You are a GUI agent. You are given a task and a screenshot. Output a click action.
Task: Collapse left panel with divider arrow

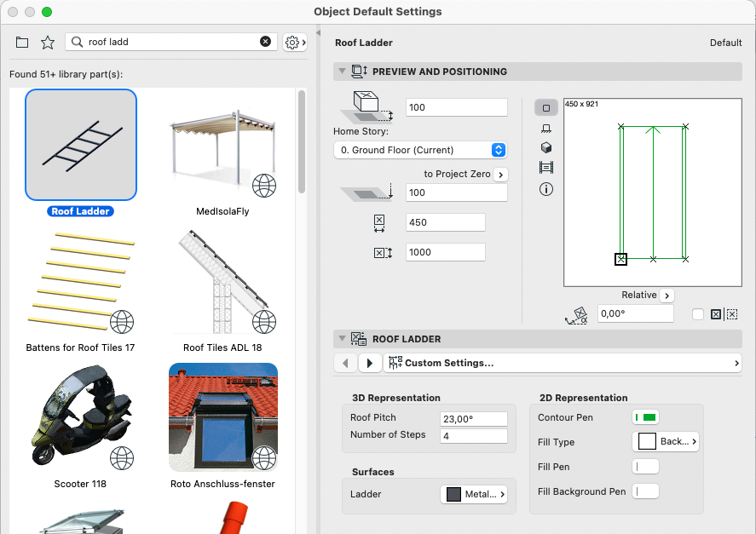point(318,32)
